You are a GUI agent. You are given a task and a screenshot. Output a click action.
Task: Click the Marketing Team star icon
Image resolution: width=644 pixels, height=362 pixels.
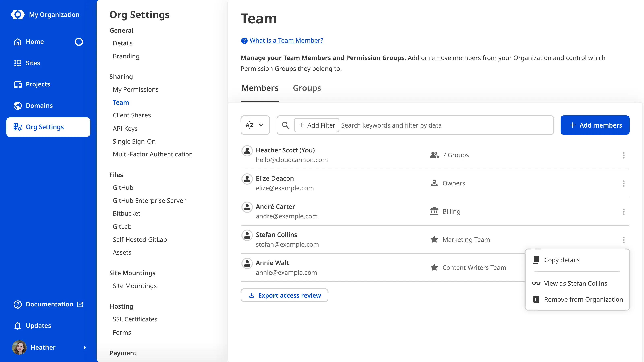coord(434,239)
